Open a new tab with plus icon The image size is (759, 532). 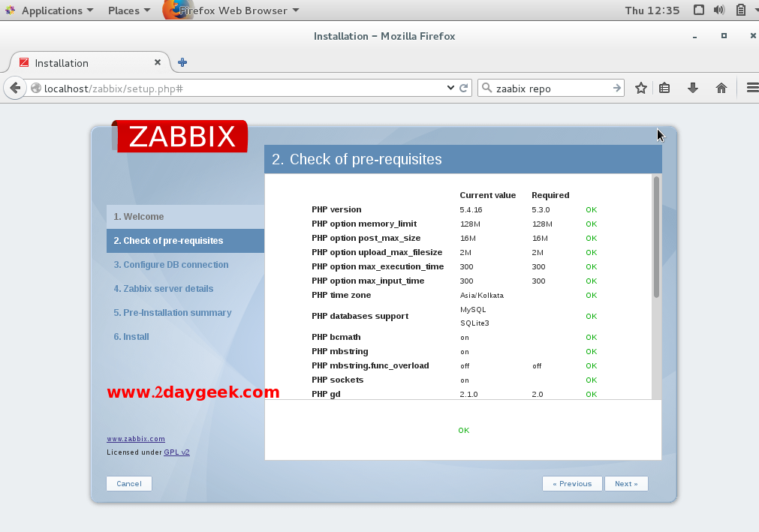coord(182,62)
